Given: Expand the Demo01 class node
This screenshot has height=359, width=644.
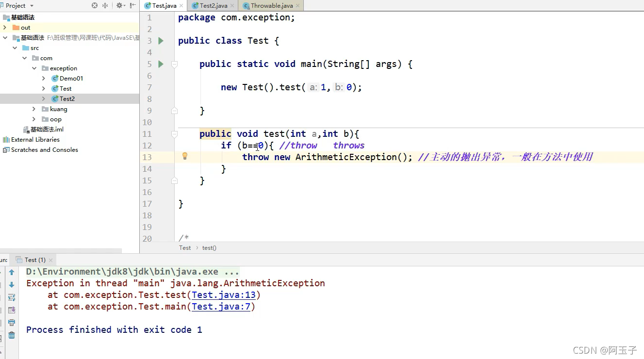Looking at the screenshot, I should click(x=44, y=79).
